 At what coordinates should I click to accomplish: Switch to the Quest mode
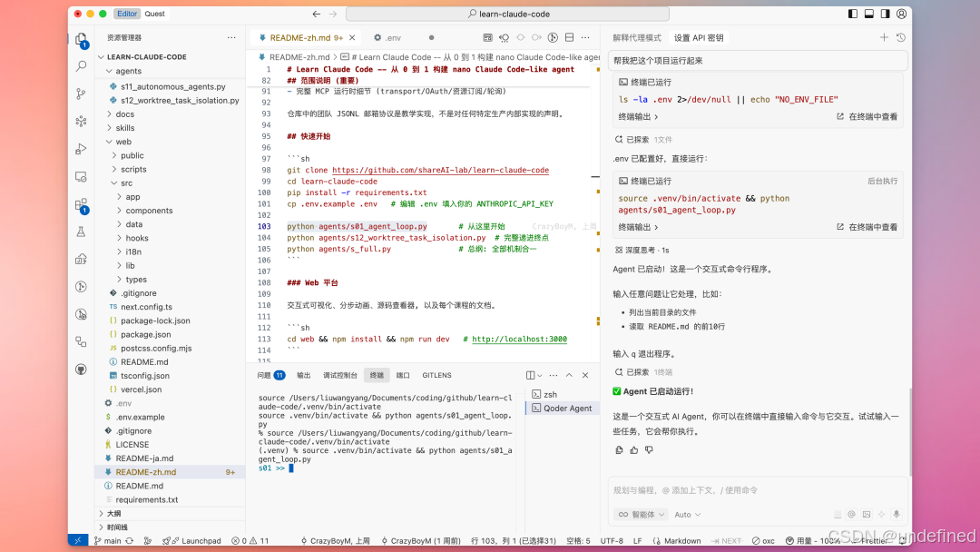point(154,14)
